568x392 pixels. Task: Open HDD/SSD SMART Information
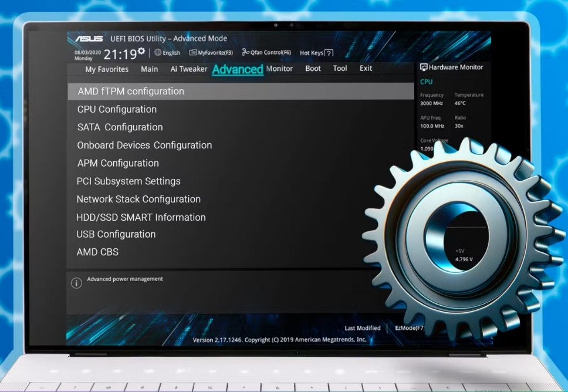point(141,217)
